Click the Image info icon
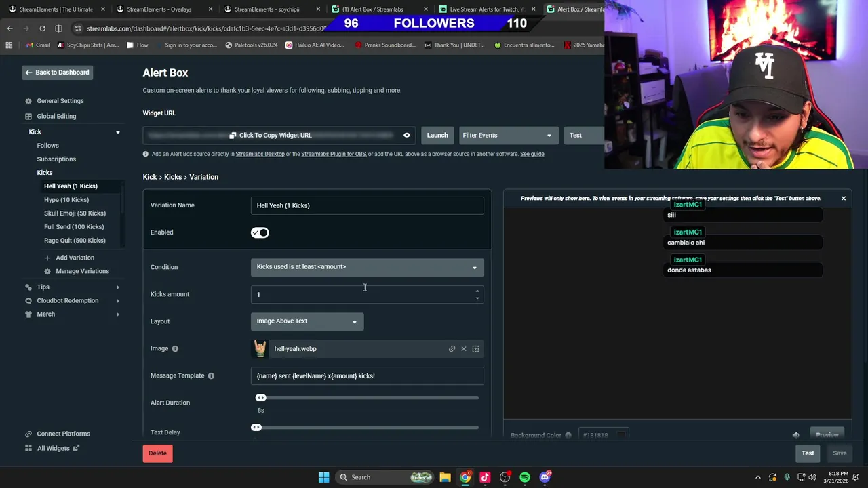This screenshot has height=488, width=868. [x=175, y=348]
